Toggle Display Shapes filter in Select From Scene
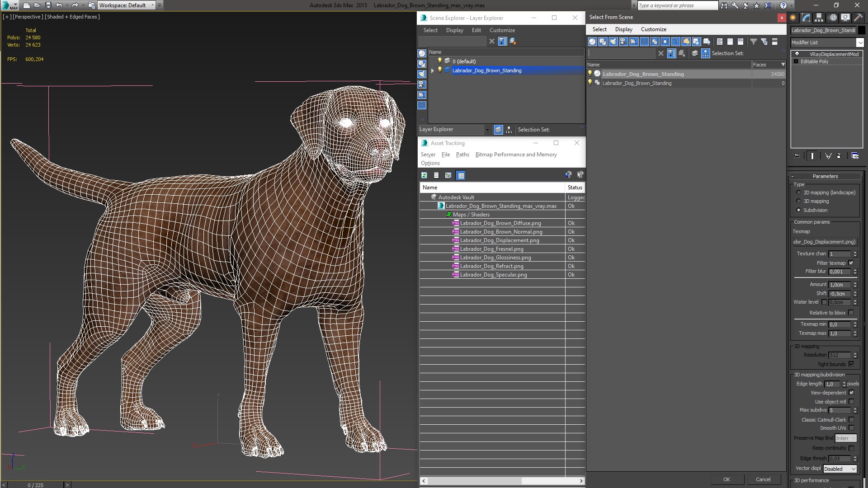868x488 pixels. [x=603, y=42]
